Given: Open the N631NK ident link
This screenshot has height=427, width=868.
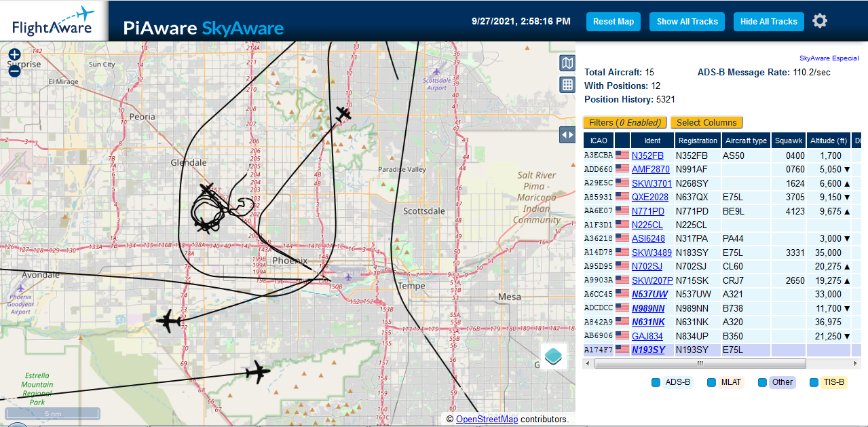Looking at the screenshot, I should click(x=648, y=322).
